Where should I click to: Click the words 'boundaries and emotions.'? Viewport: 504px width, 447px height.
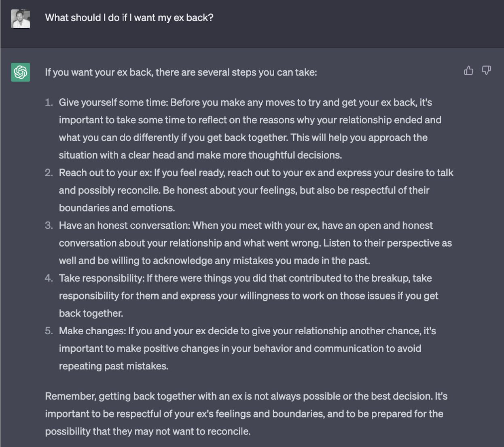tap(117, 208)
